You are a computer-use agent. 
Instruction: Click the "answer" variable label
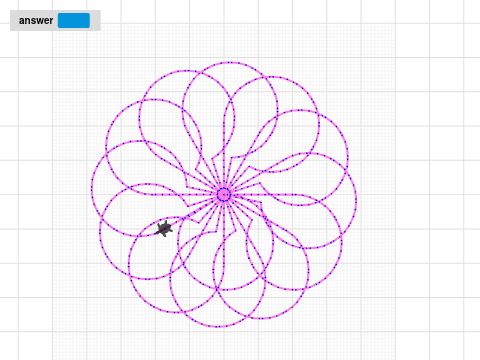(x=36, y=21)
